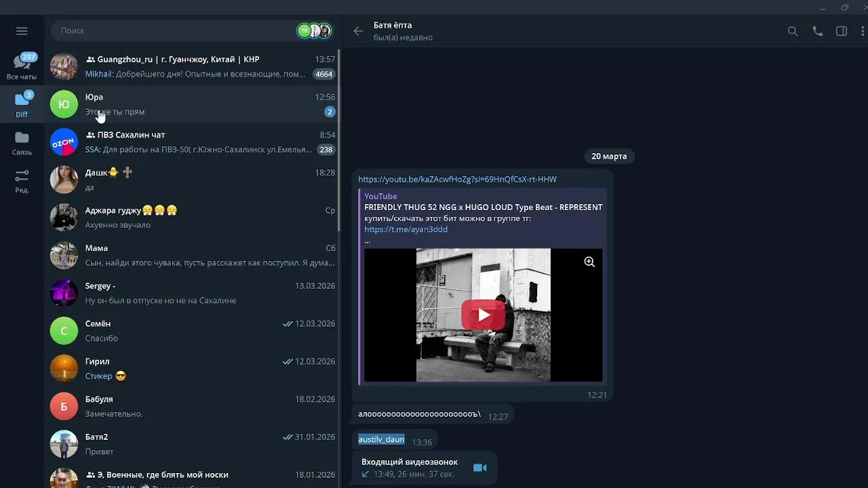Click the highlighted 'austilv_daun' text
This screenshot has height=488, width=868.
(x=381, y=439)
